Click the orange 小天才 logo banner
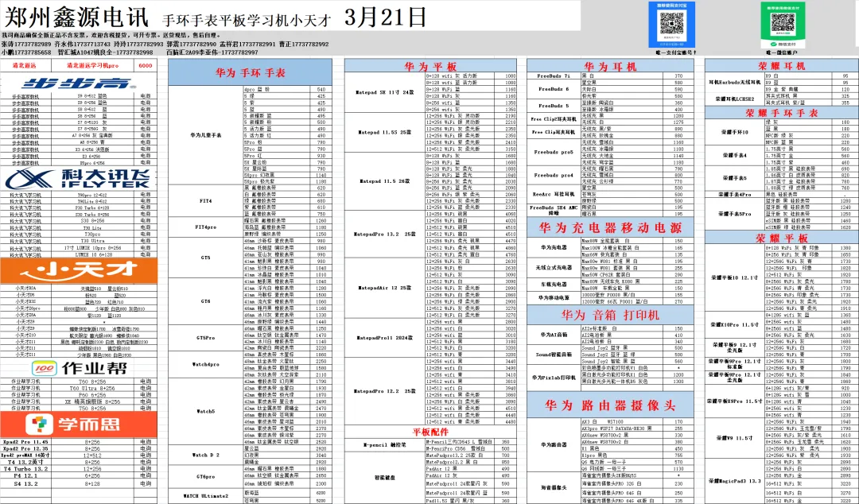 click(79, 270)
